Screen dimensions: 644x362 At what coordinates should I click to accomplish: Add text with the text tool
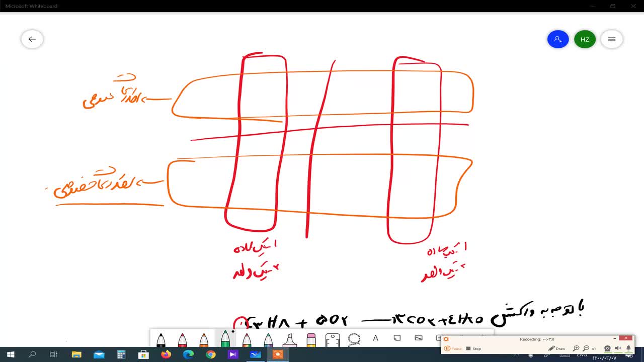pyautogui.click(x=375, y=338)
